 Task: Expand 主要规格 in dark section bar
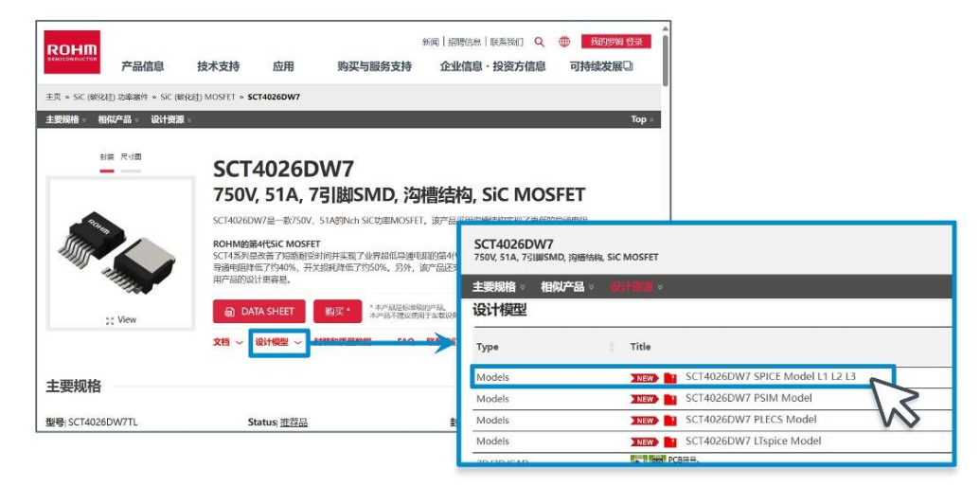(x=65, y=119)
